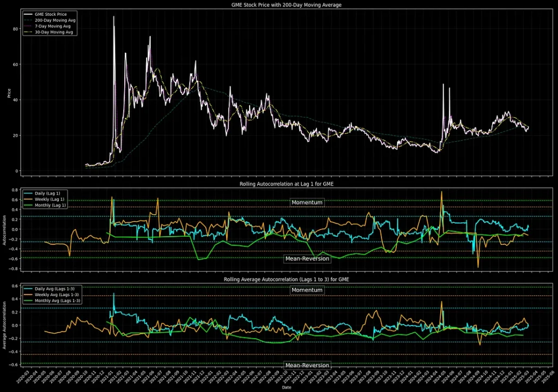Screen dimensions: 558x392
Task: Click the "-0.6" tick in the Lags 1 to 3 chart
Action: [14, 365]
